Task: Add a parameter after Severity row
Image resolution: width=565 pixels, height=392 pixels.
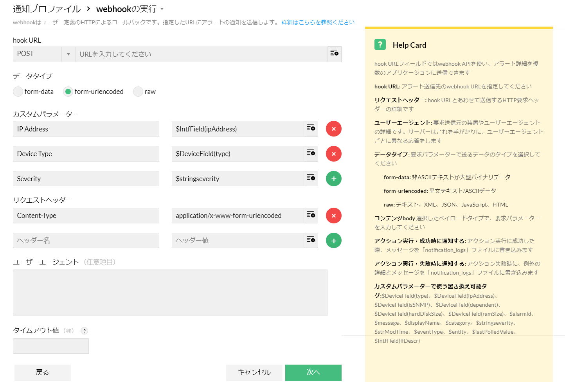Action: [x=334, y=179]
